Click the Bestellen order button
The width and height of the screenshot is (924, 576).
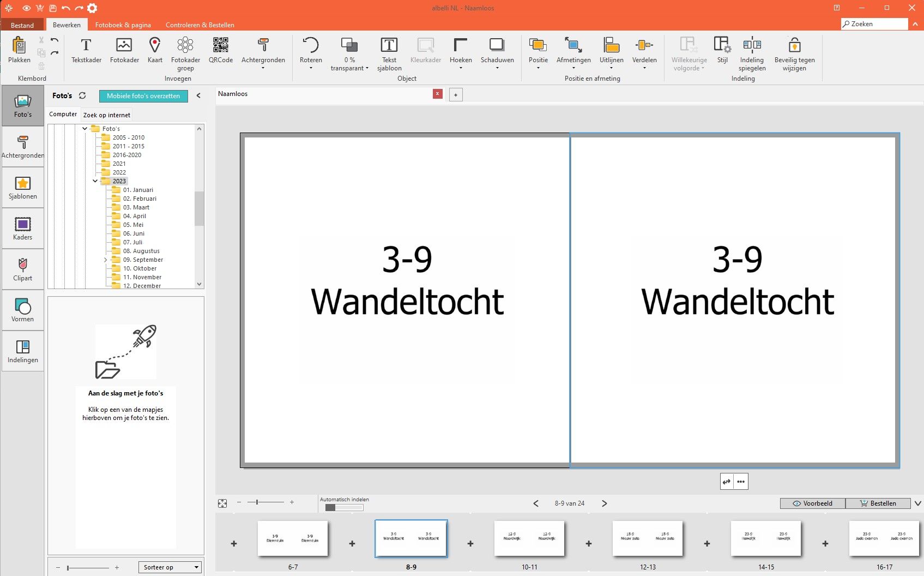pos(878,503)
